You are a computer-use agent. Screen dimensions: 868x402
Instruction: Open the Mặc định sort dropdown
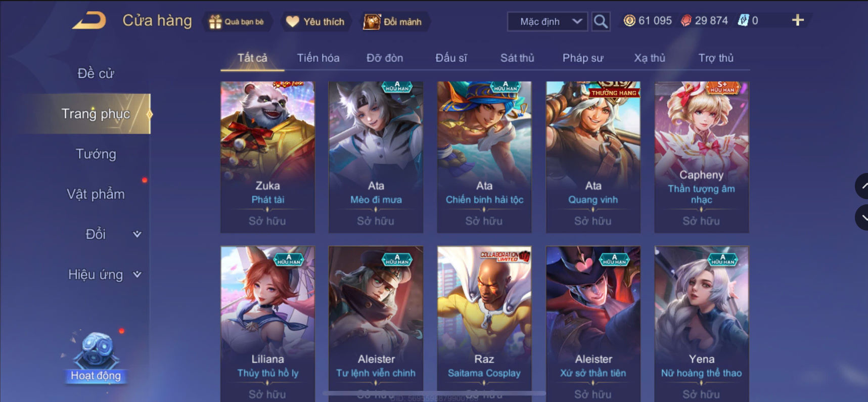tap(547, 22)
